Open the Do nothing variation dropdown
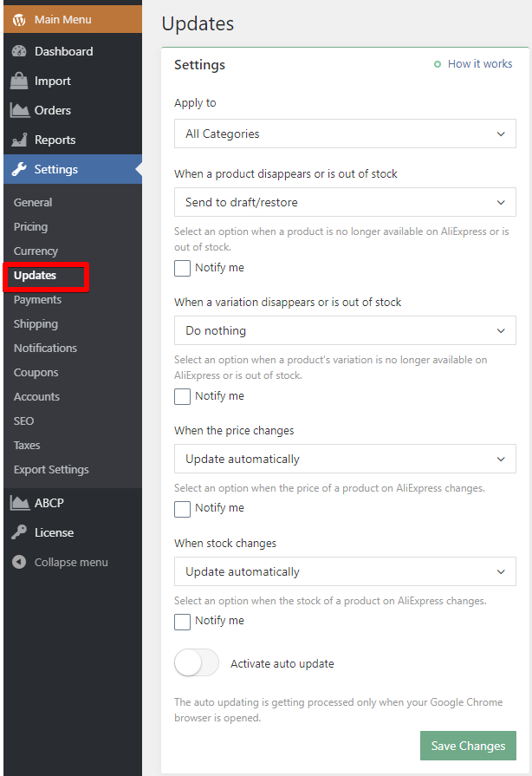This screenshot has width=532, height=776. click(345, 330)
